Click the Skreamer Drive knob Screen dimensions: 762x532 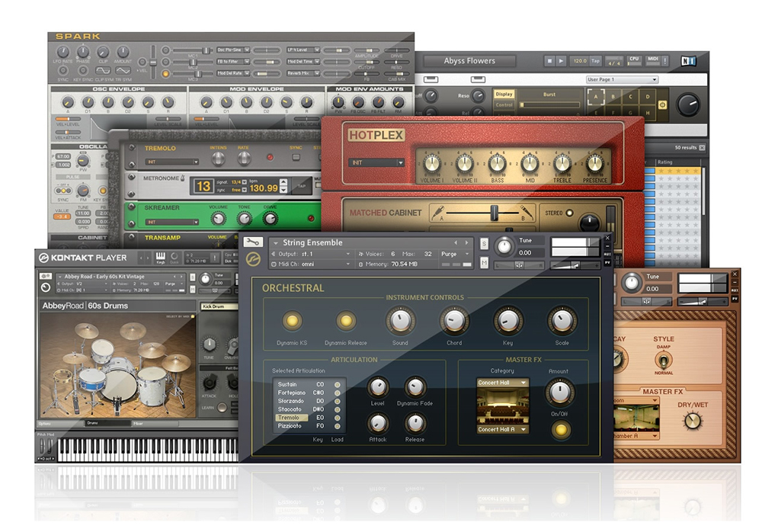pos(271,219)
